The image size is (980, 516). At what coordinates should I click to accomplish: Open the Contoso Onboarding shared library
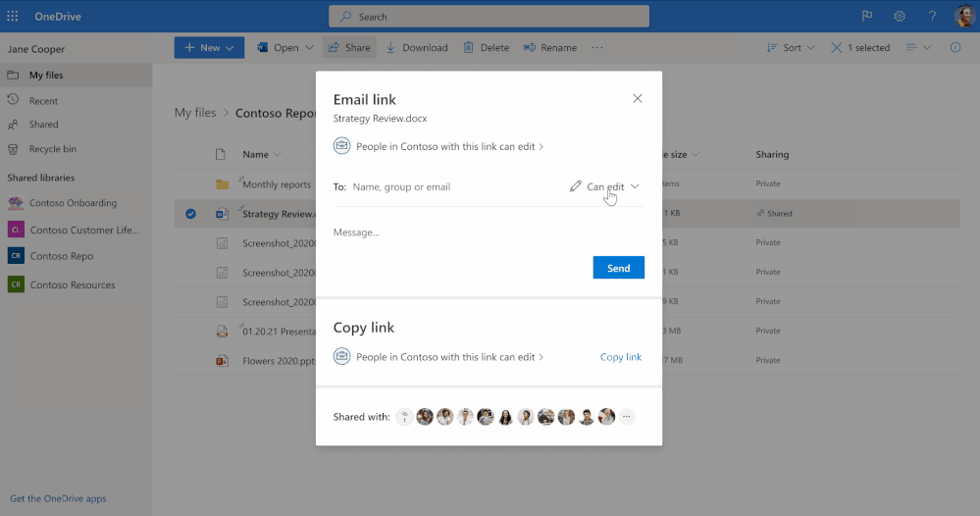click(73, 203)
